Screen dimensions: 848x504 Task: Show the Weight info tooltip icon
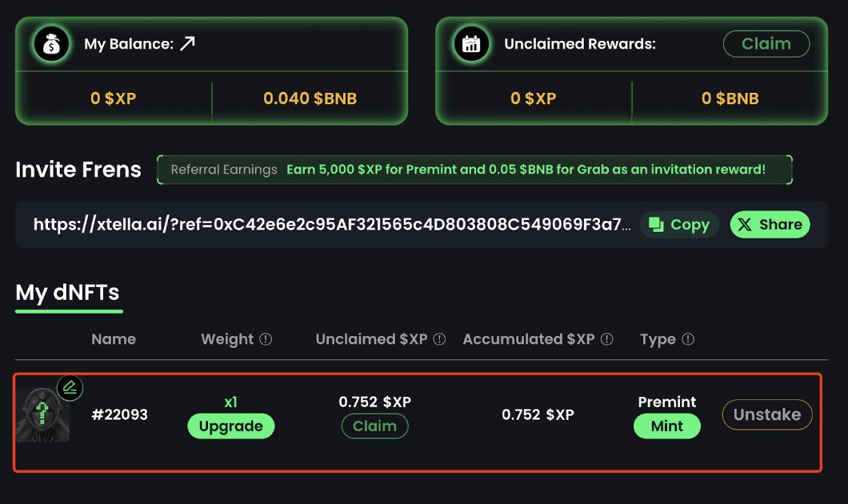pyautogui.click(x=266, y=339)
